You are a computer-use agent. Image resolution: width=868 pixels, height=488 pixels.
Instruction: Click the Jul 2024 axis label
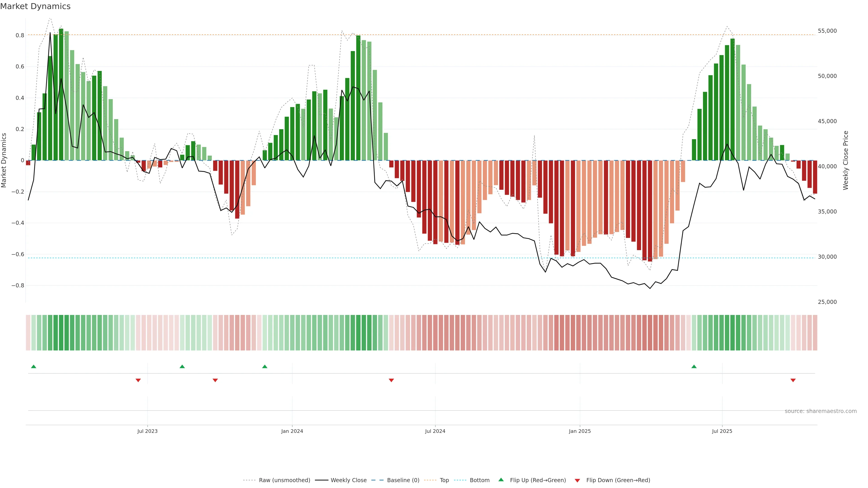coord(435,431)
